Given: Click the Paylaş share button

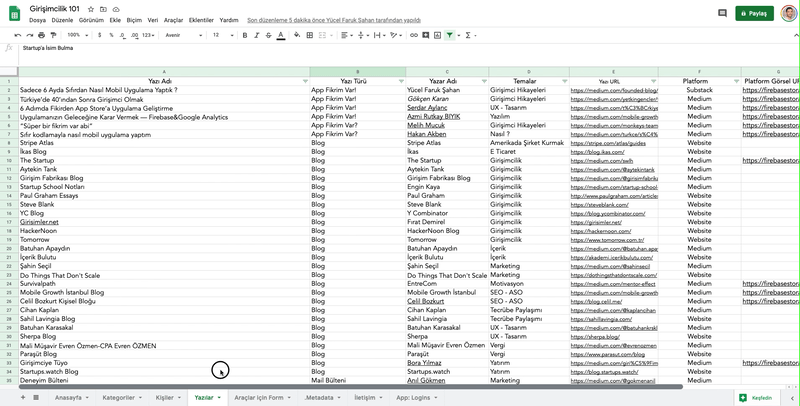Looking at the screenshot, I should pyautogui.click(x=755, y=13).
